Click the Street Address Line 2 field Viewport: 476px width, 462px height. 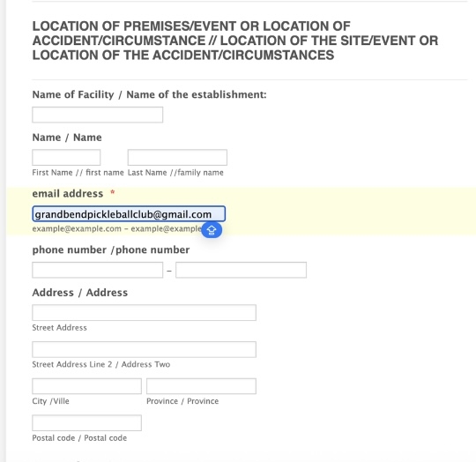[x=145, y=349]
